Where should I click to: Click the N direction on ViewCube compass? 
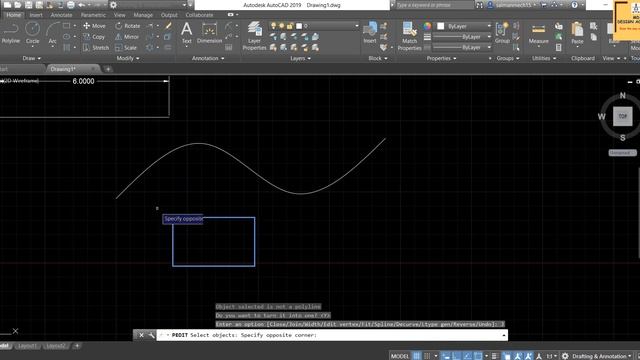point(622,96)
